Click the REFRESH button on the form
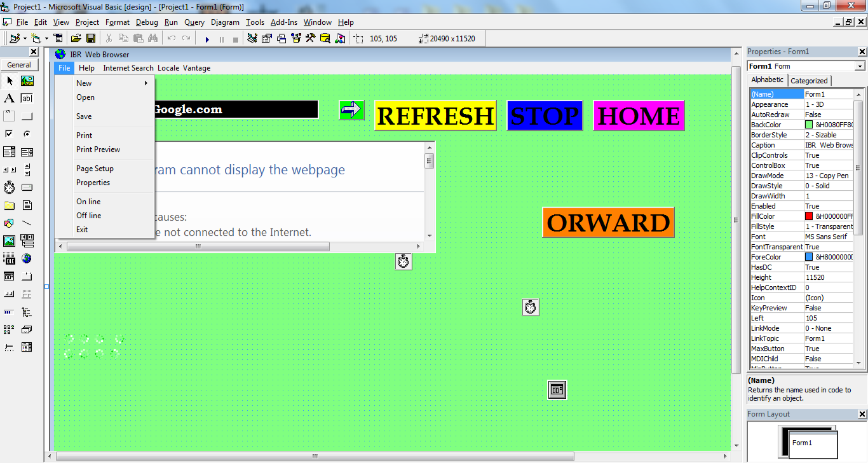Image resolution: width=868 pixels, height=463 pixels. 435,116
